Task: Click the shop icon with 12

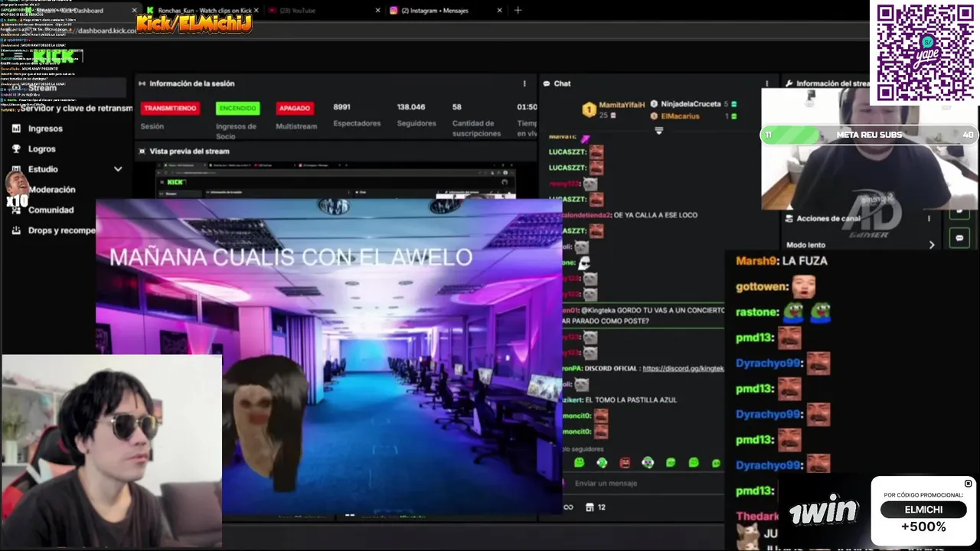Action: (596, 507)
